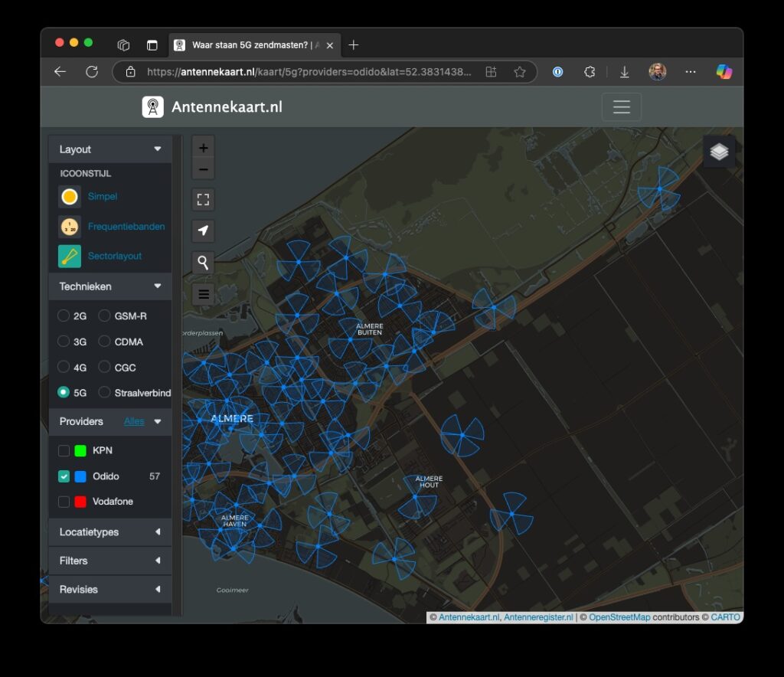Open the 1Password extension
Screen dimensions: 784x677
click(557, 72)
